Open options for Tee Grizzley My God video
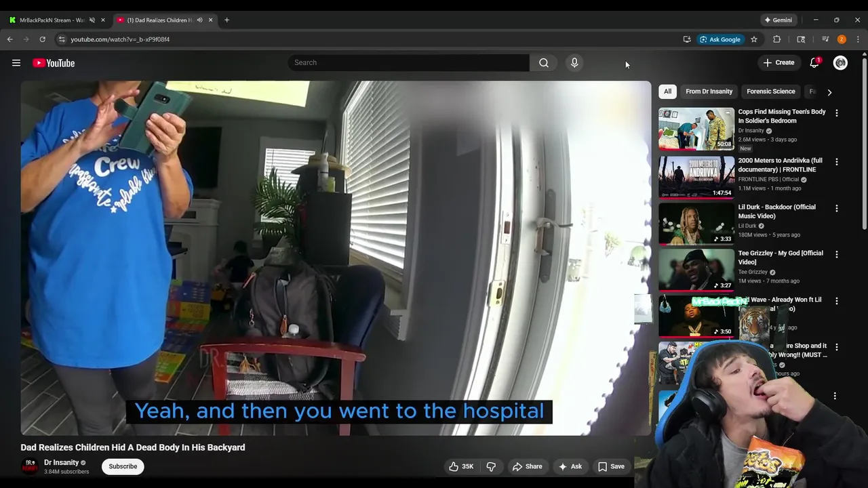Screen dimensions: 868x488 [836, 254]
